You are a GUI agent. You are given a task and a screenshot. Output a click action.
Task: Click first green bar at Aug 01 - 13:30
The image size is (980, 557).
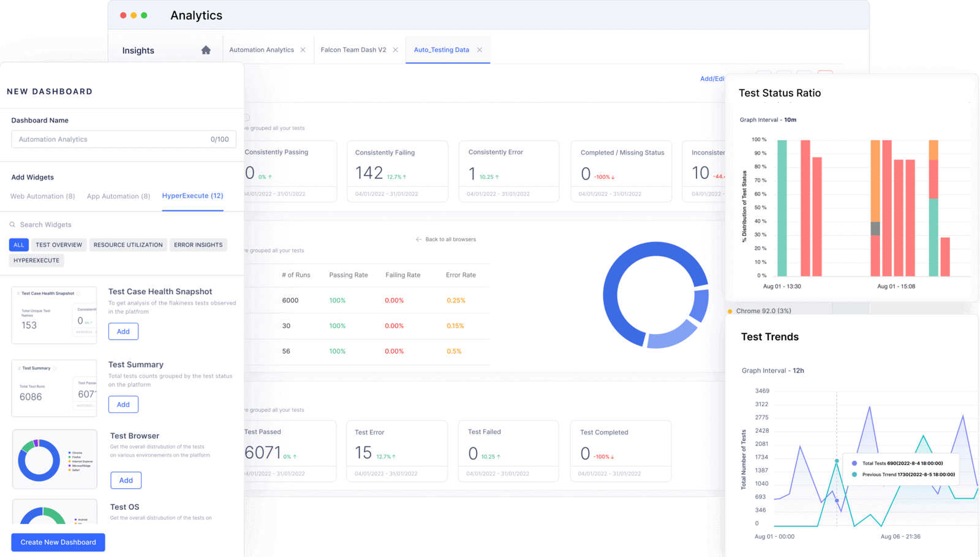(782, 208)
